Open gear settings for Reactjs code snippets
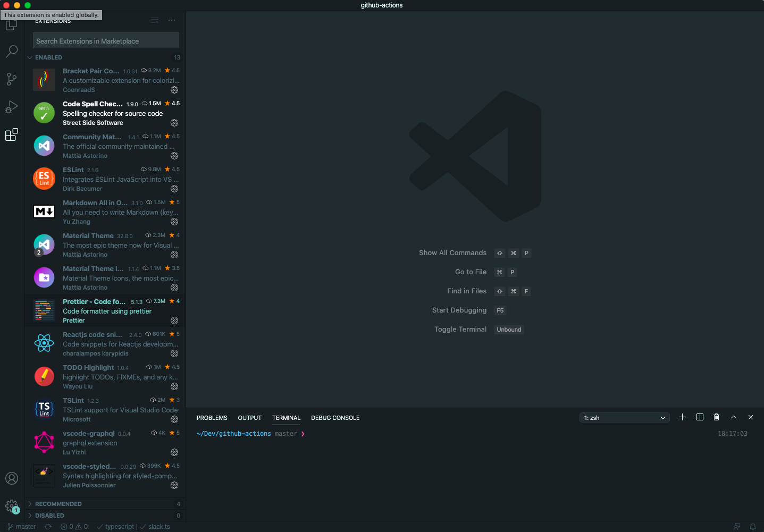The width and height of the screenshot is (764, 532). tap(174, 353)
